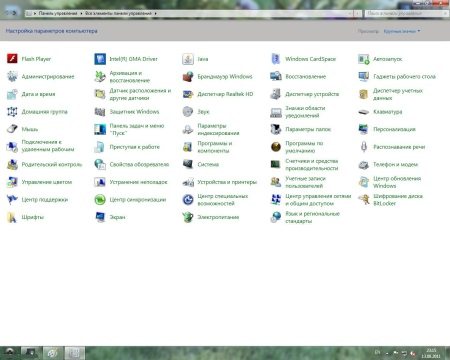This screenshot has width=450, height=360.
Task: Open Параметры индексирования icon
Action: (188, 129)
